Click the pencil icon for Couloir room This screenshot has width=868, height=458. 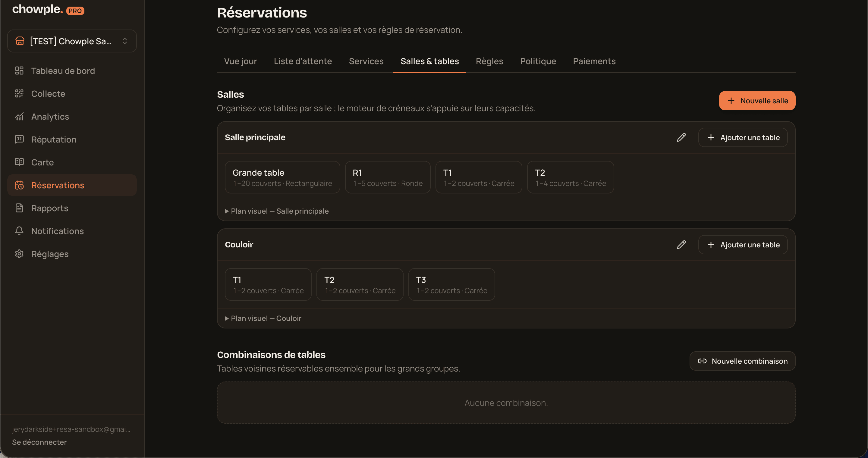tap(681, 245)
